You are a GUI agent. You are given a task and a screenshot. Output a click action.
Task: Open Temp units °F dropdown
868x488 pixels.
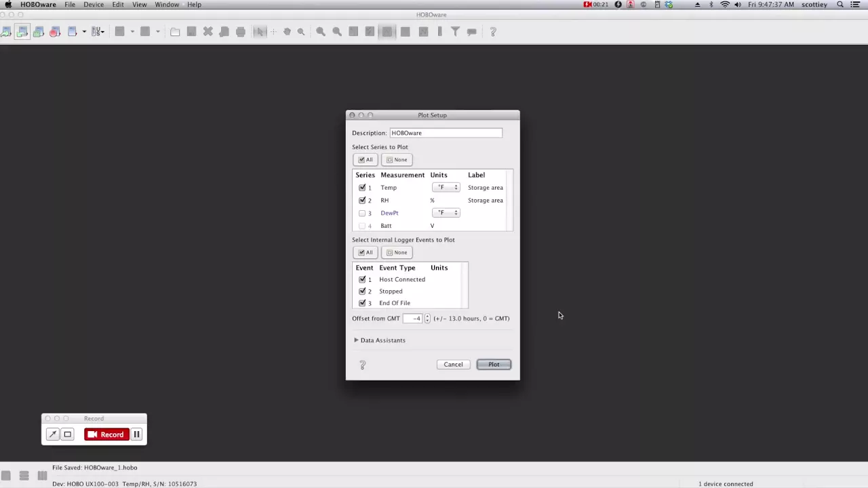[x=446, y=188]
